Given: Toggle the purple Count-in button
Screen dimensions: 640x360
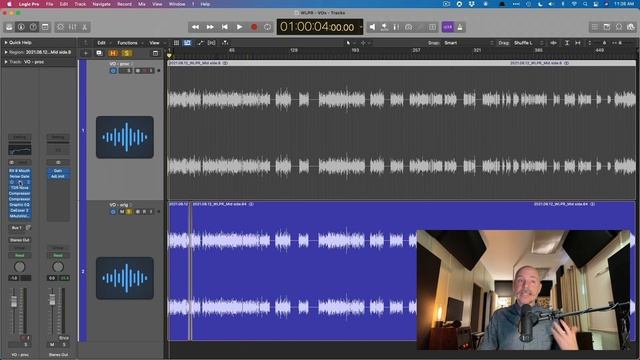Looking at the screenshot, I should 448,27.
